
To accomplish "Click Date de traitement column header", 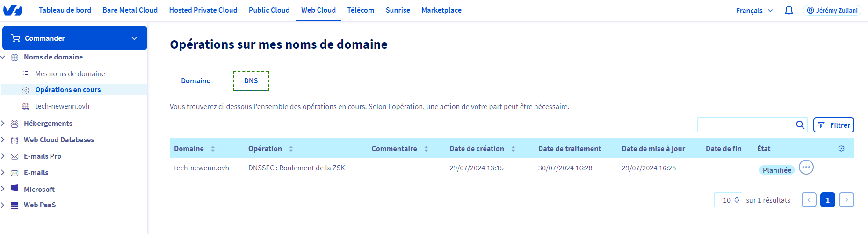I will click(570, 149).
